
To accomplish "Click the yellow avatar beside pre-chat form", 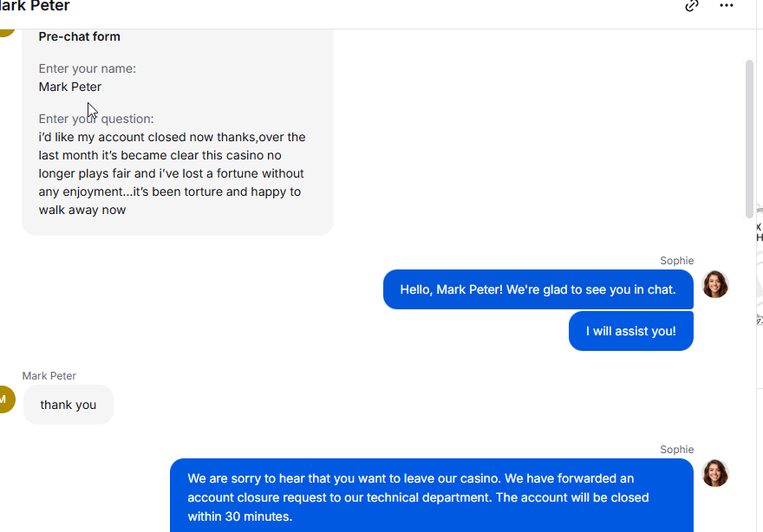I will (6, 33).
